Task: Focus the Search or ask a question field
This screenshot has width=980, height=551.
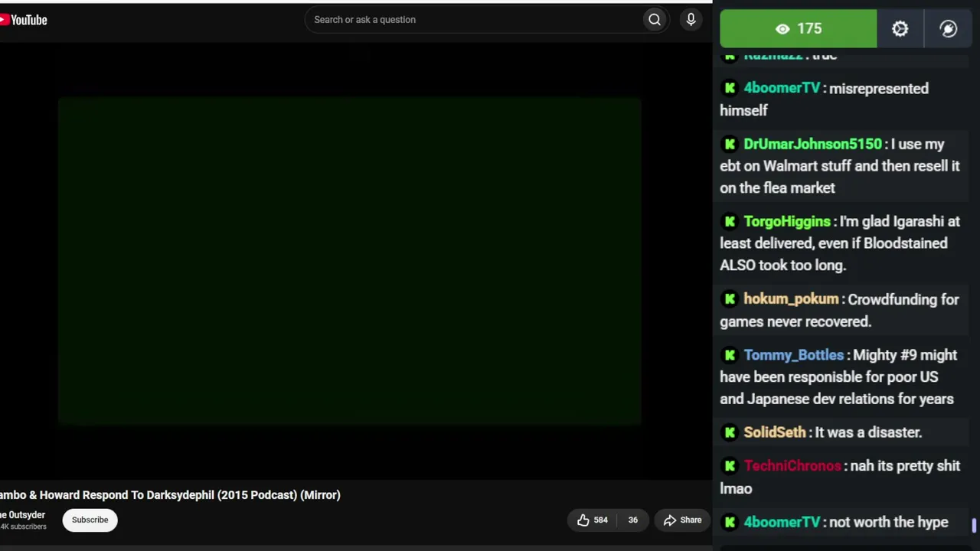Action: [475, 20]
